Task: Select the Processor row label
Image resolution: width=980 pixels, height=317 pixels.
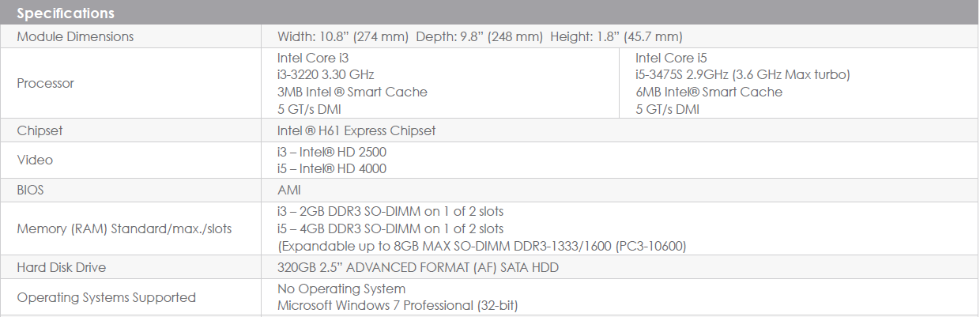Action: click(x=45, y=83)
